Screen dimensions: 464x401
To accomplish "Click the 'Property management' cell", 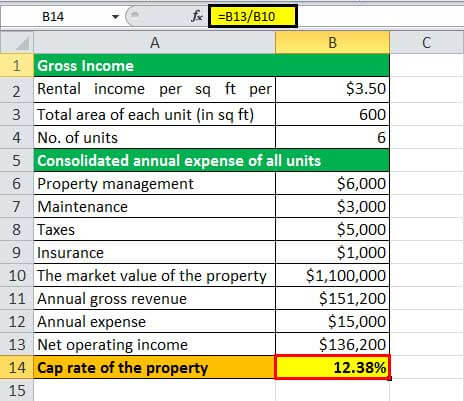I will point(154,183).
